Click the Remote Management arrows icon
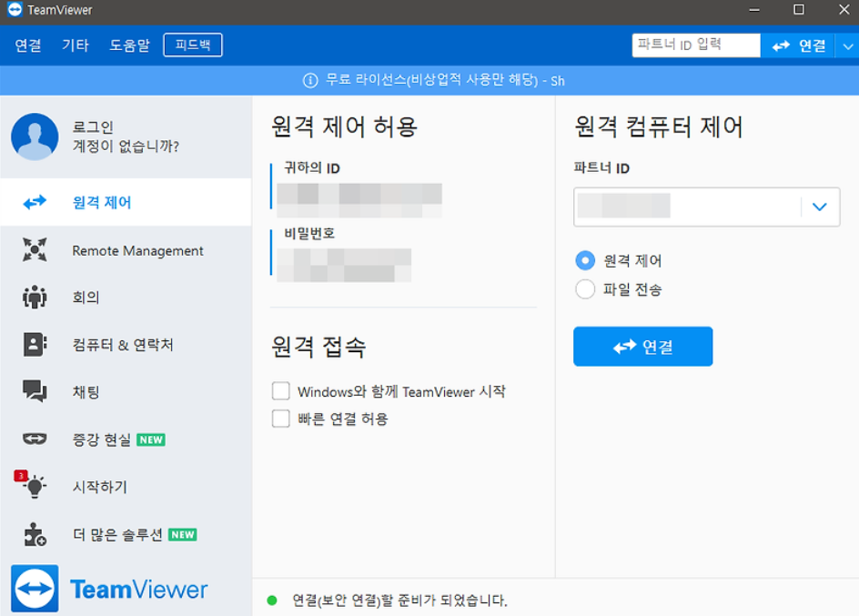The height and width of the screenshot is (616, 859). 35,249
